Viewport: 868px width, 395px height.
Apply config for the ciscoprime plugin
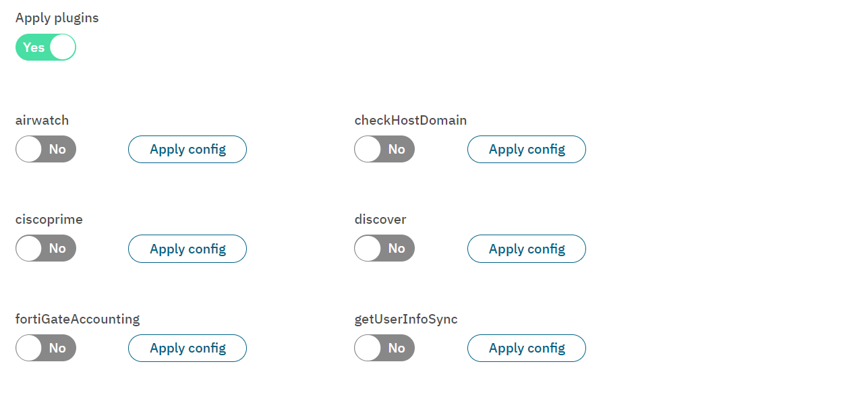(187, 249)
